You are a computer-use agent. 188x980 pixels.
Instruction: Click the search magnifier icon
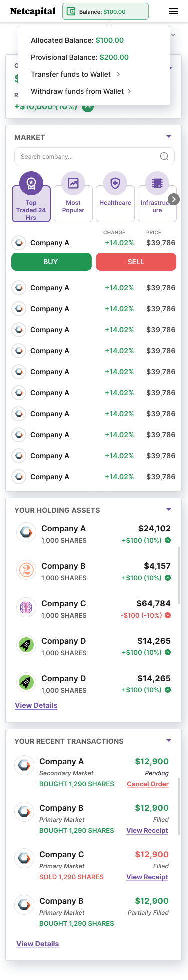coord(164,156)
